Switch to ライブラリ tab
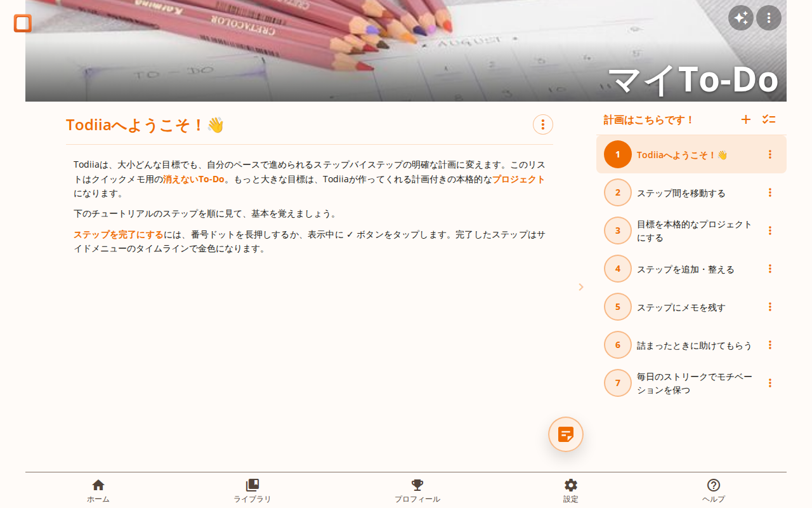 point(252,490)
